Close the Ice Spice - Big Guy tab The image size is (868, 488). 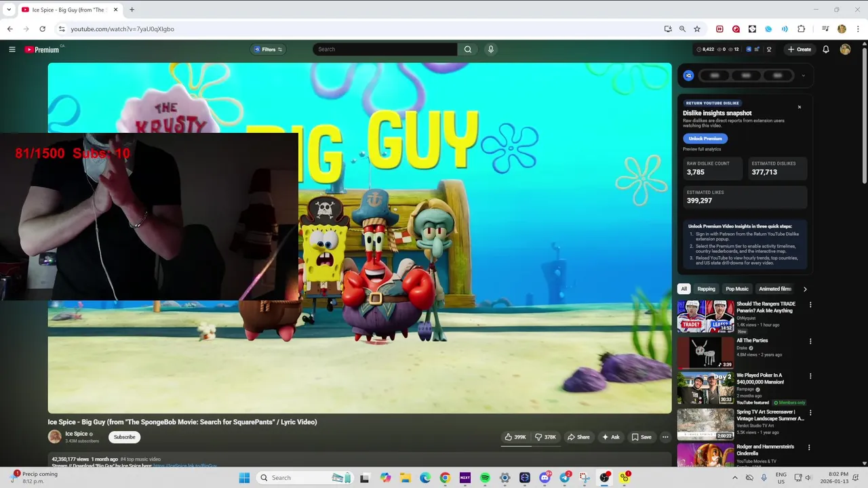[x=115, y=9]
